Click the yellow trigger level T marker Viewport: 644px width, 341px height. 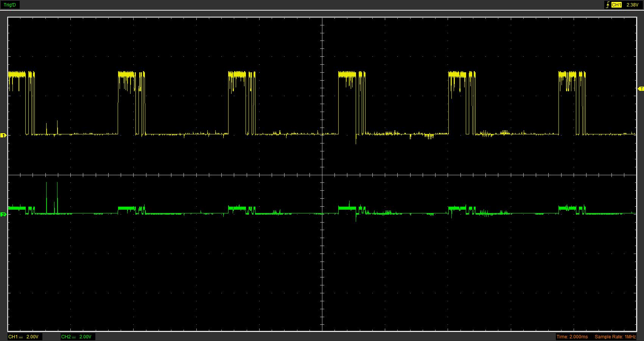click(x=641, y=89)
